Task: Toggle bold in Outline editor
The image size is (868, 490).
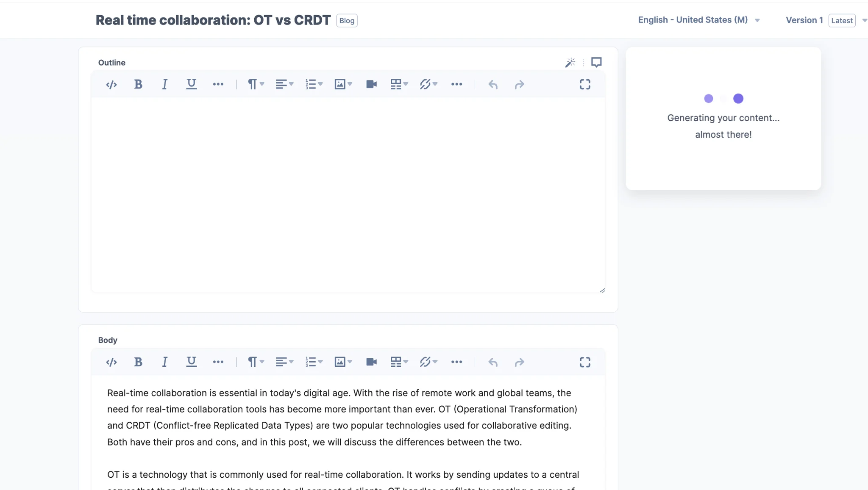Action: [x=138, y=84]
